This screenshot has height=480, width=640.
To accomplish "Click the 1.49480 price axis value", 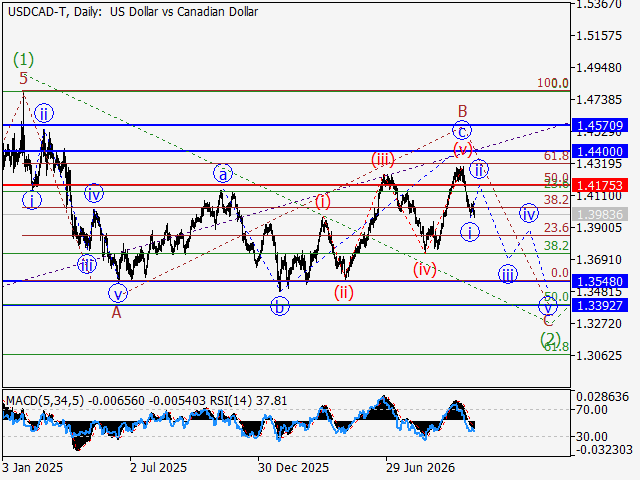I will [599, 68].
